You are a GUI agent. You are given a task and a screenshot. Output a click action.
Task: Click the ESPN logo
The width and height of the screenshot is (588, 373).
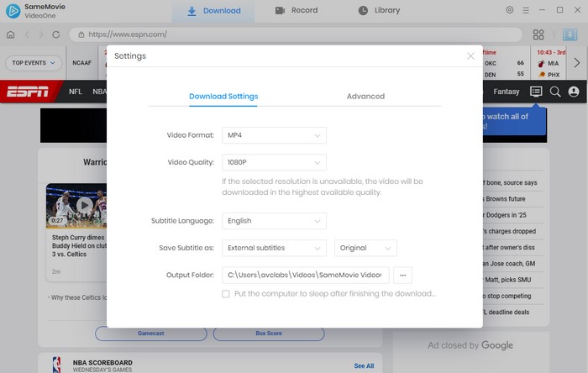coord(28,91)
